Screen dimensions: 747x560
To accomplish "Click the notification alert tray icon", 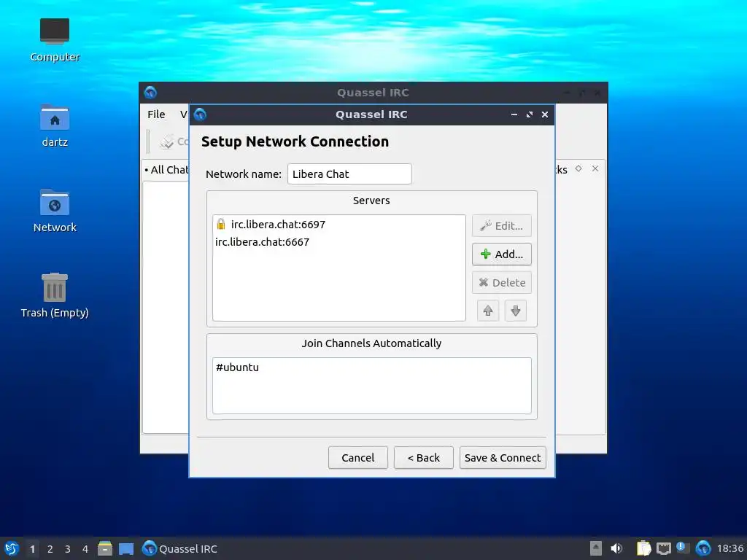I will [x=683, y=548].
